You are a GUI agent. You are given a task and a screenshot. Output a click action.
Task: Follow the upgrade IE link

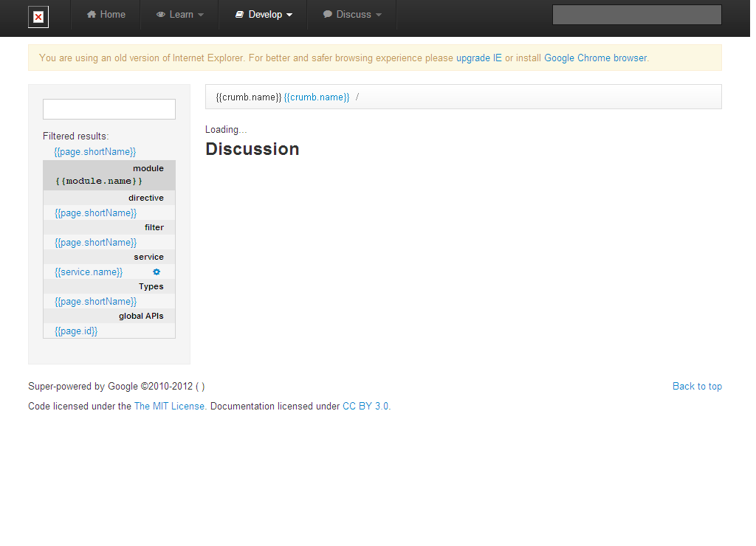coord(478,58)
